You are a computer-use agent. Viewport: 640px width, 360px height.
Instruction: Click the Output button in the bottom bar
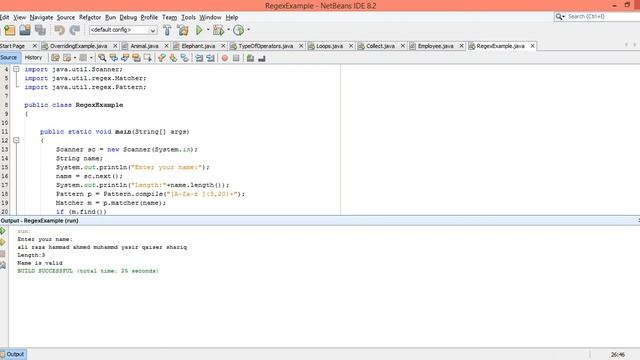[x=13, y=354]
